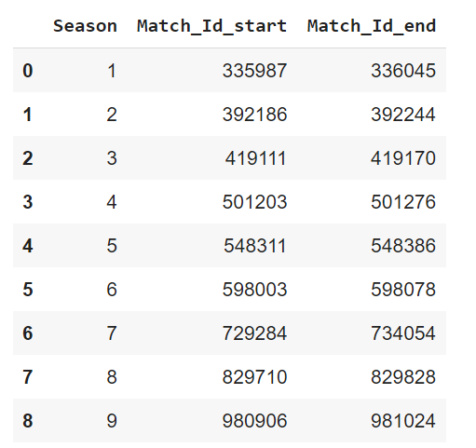Select the cell containing 548386
This screenshot has height=448, width=476.
tap(403, 246)
